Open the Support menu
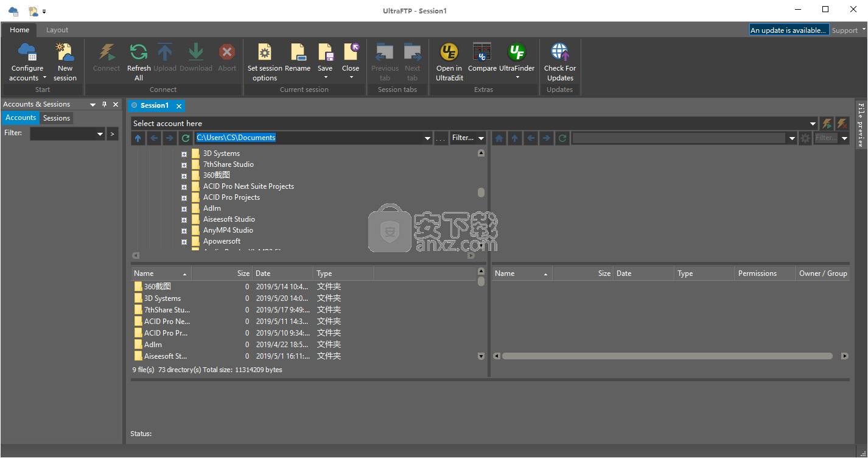 [848, 30]
